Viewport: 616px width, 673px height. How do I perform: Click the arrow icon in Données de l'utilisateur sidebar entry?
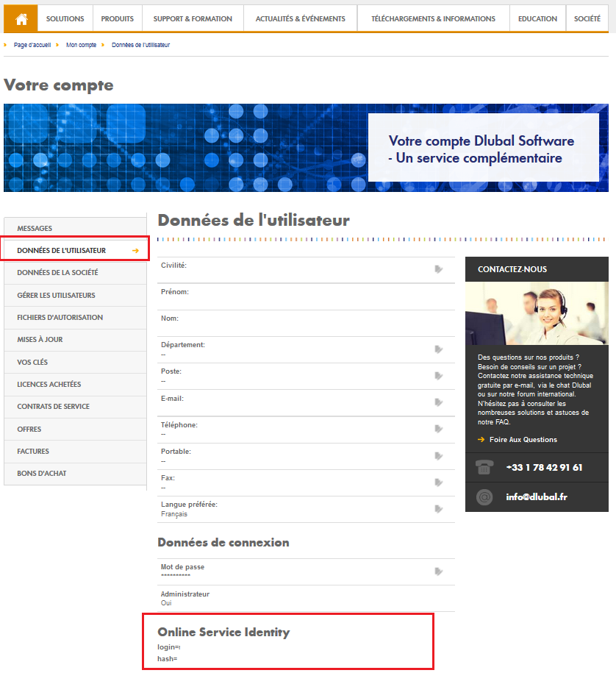(135, 249)
